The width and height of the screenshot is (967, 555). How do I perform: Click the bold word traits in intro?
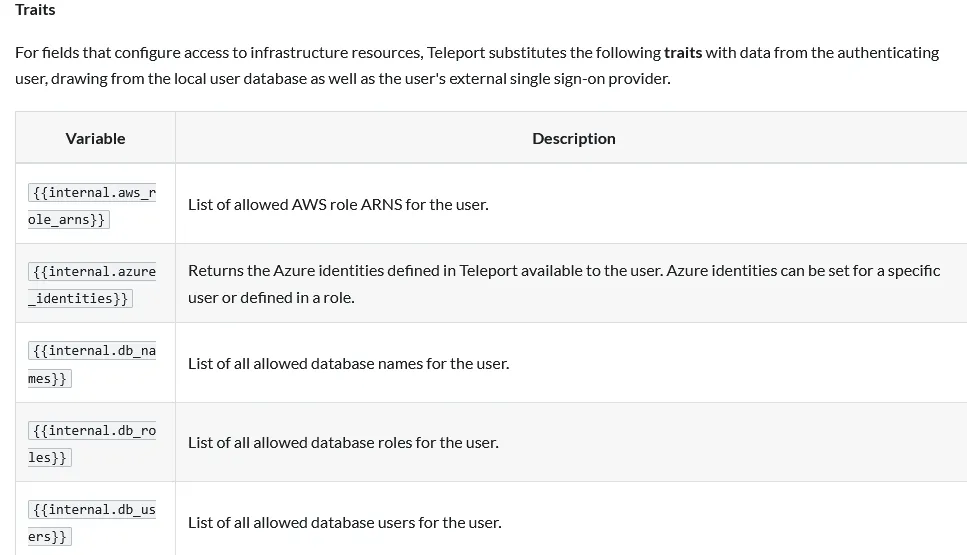[683, 52]
